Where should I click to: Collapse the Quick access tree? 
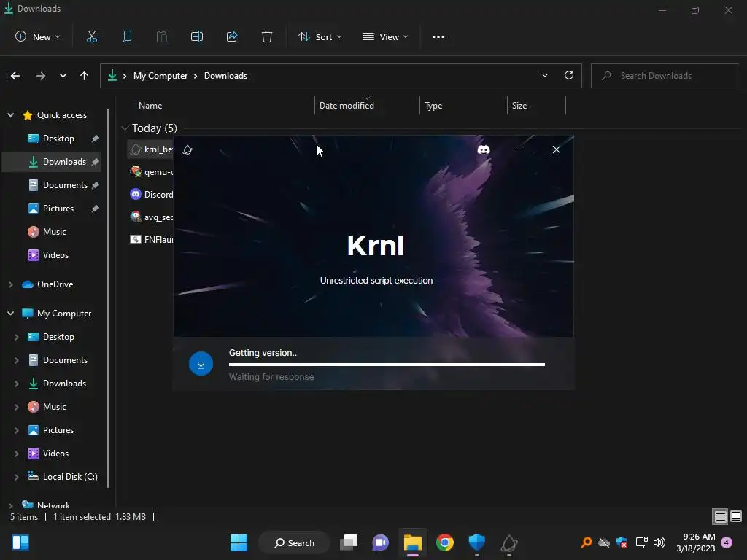[10, 115]
